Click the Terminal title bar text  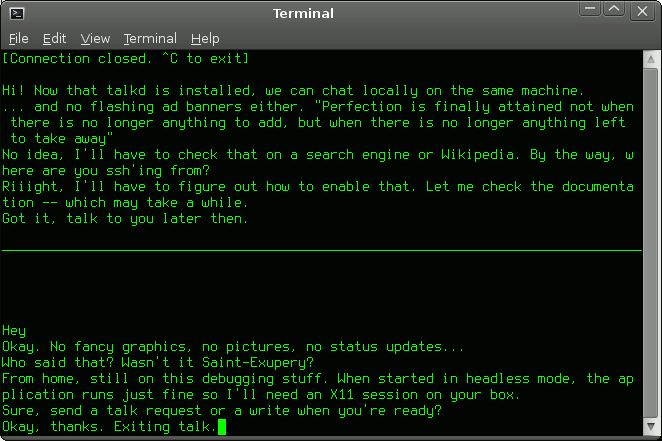303,14
